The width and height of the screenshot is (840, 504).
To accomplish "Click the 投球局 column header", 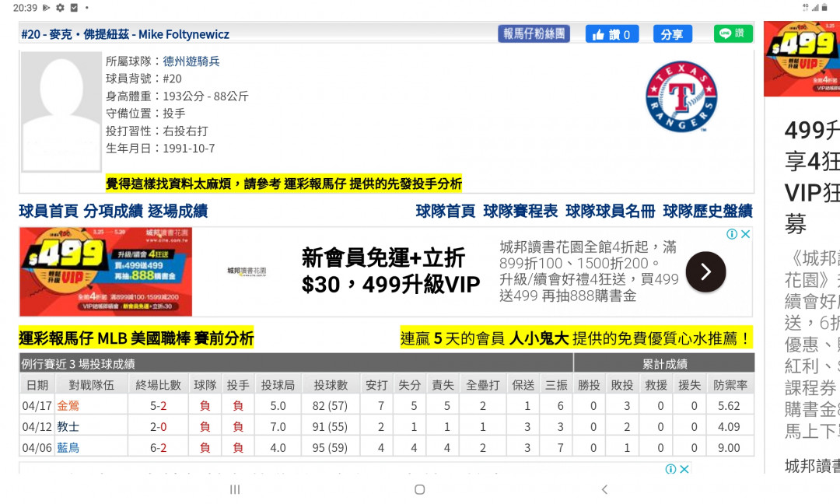I will [x=278, y=385].
